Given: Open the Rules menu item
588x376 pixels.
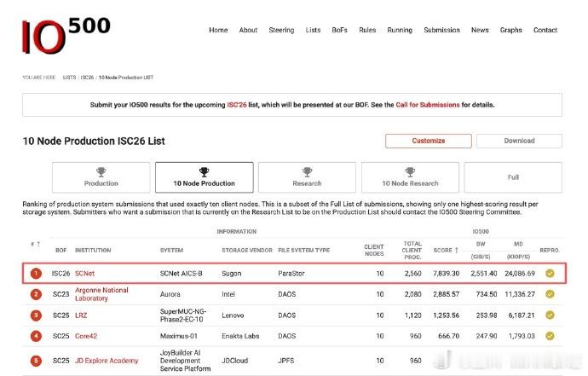Looking at the screenshot, I should point(367,30).
